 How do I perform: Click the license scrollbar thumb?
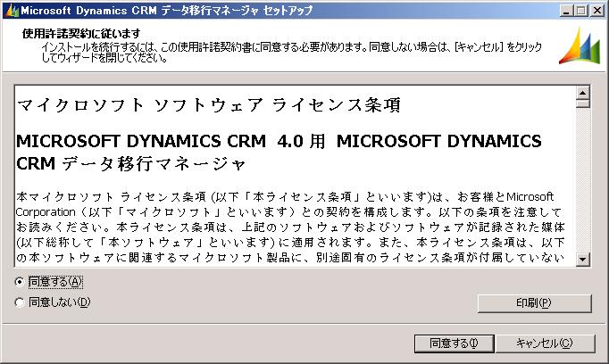click(582, 103)
